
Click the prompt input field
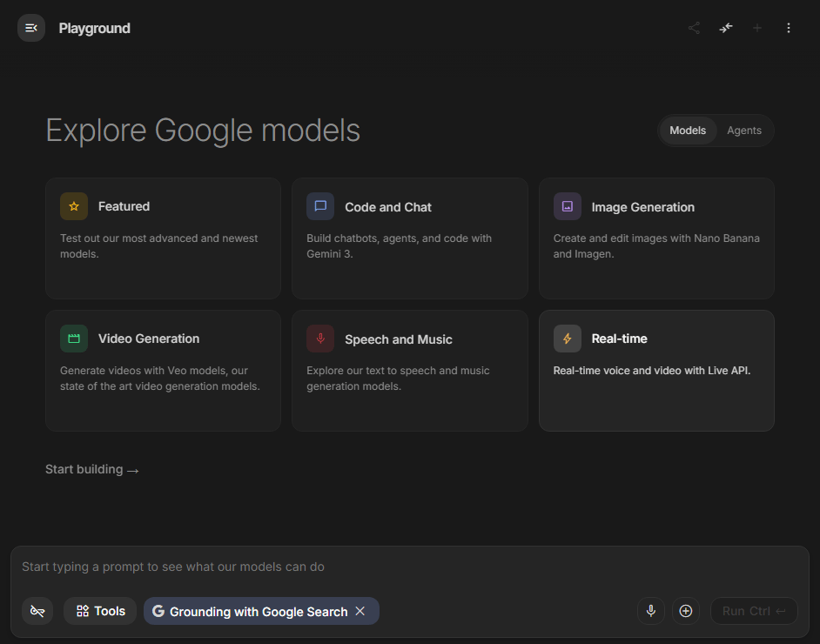pyautogui.click(x=409, y=567)
